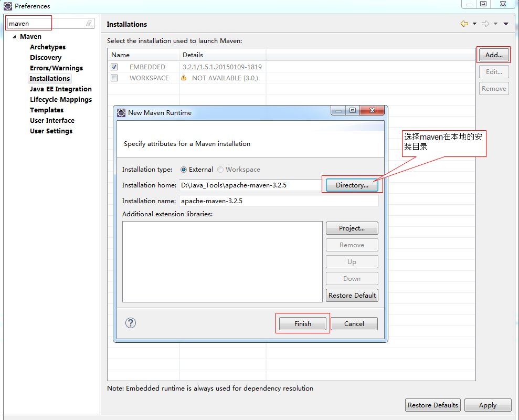Close the New Maven Runtime dialog
This screenshot has width=519, height=420.
tap(372, 110)
